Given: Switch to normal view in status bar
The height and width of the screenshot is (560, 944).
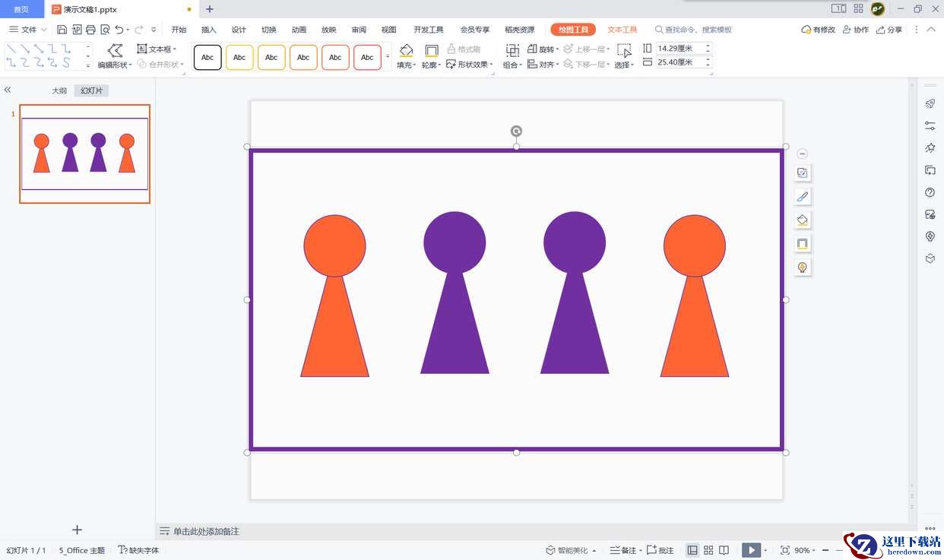Looking at the screenshot, I should point(692,550).
